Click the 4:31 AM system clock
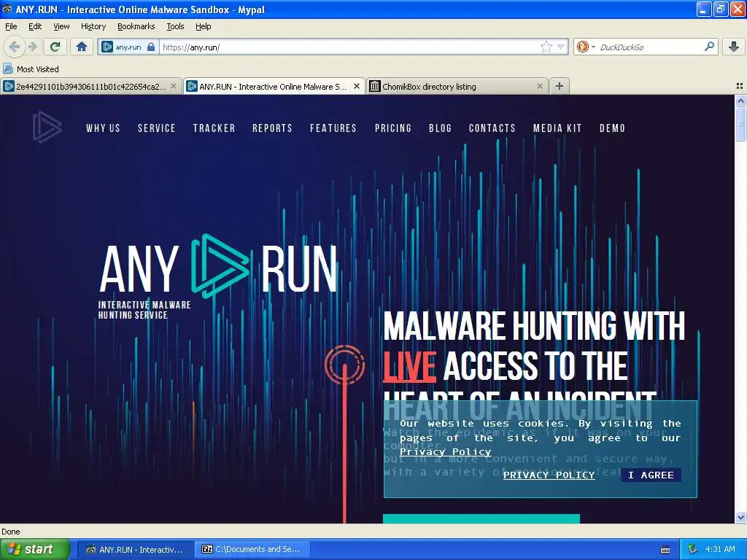This screenshot has width=747, height=560. click(720, 549)
